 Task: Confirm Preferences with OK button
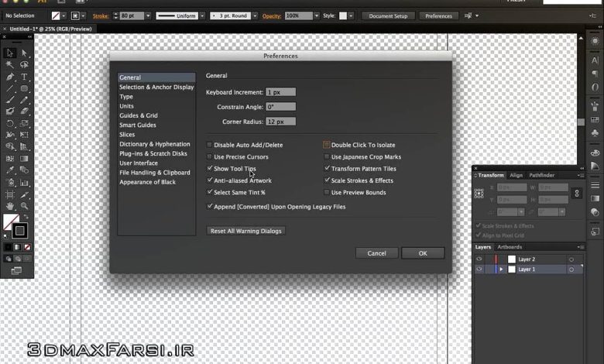423,253
